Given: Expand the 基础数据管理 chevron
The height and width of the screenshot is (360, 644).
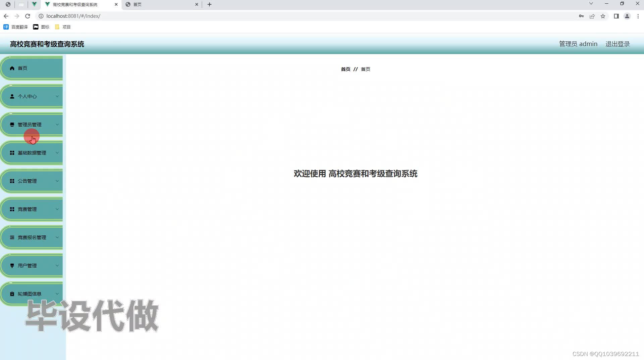Looking at the screenshot, I should (x=57, y=153).
